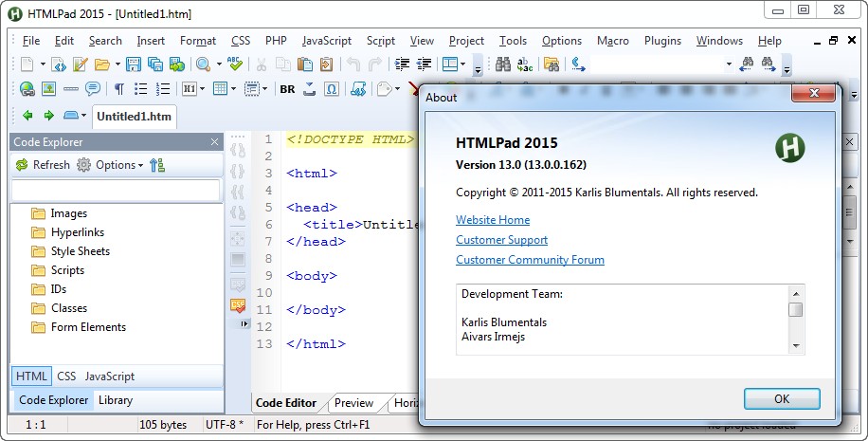Open the tag icon dropdown arrow
Image resolution: width=868 pixels, height=441 pixels.
pyautogui.click(x=397, y=88)
